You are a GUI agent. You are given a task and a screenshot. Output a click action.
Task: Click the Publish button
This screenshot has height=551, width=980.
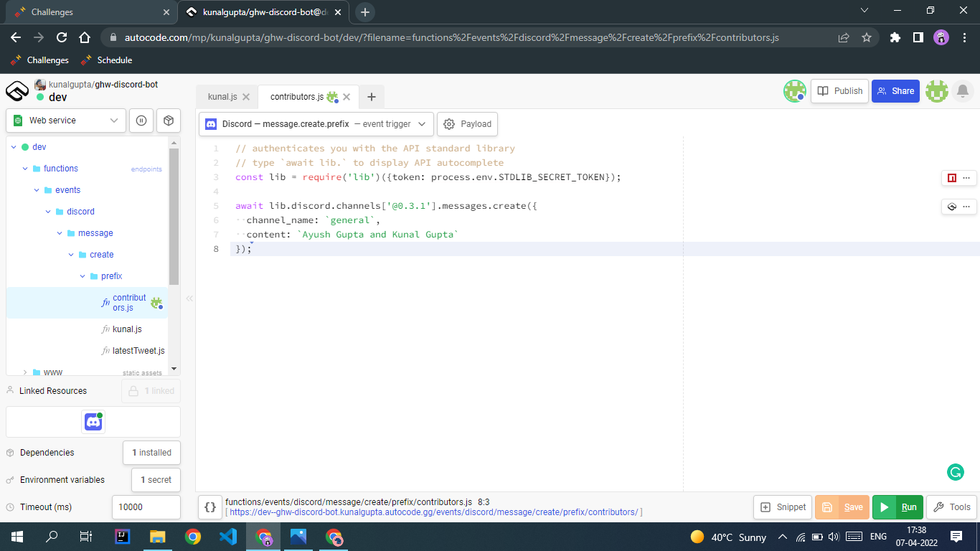839,91
